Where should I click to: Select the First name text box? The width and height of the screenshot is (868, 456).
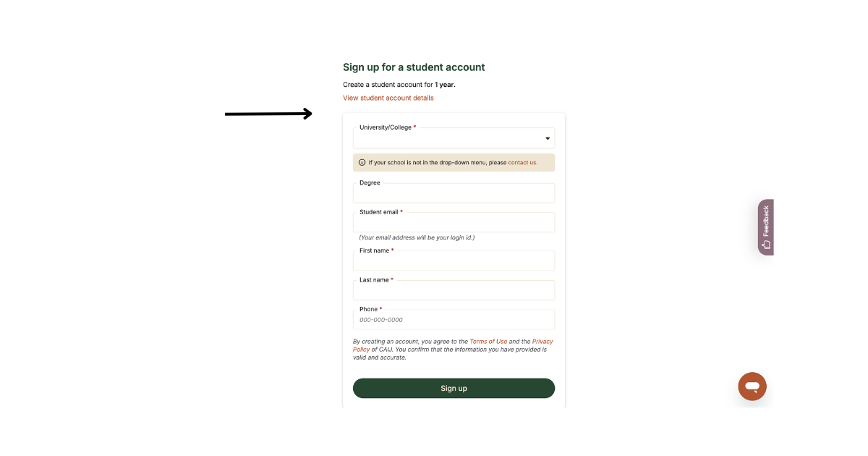454,261
